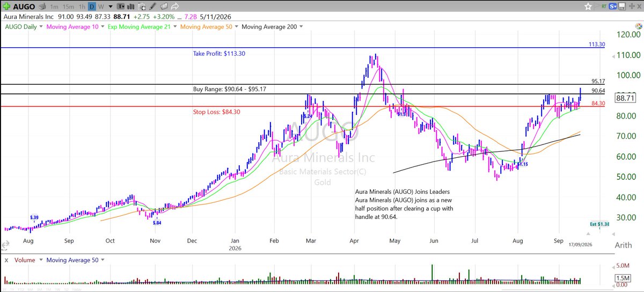Click the $.84 earnings marker near November
Image resolution: width=644 pixels, height=292 pixels.
coord(157,223)
